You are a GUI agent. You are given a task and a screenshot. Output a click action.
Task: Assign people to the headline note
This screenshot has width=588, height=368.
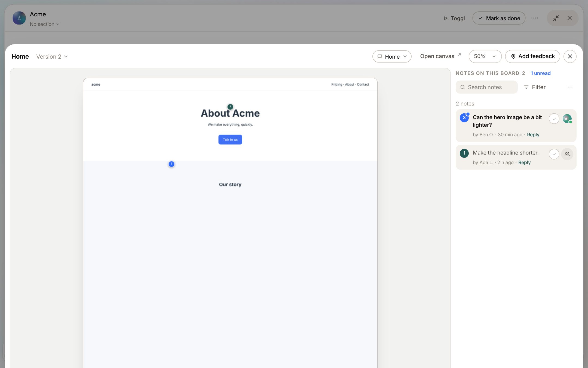[567, 154]
